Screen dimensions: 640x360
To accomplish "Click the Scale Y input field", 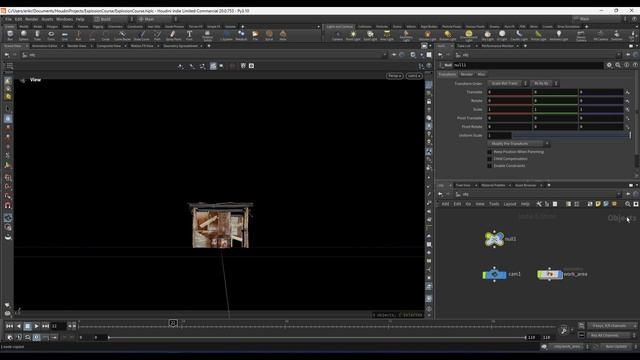I will 556,109.
